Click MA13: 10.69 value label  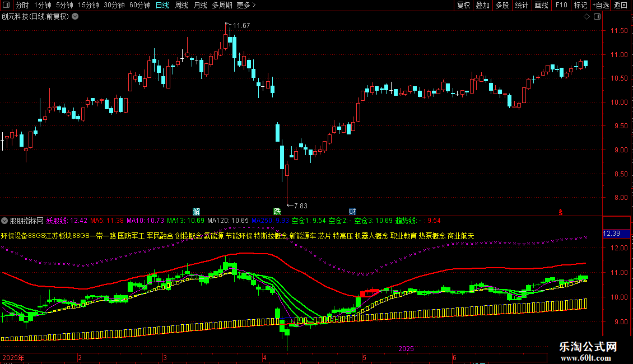pos(186,221)
